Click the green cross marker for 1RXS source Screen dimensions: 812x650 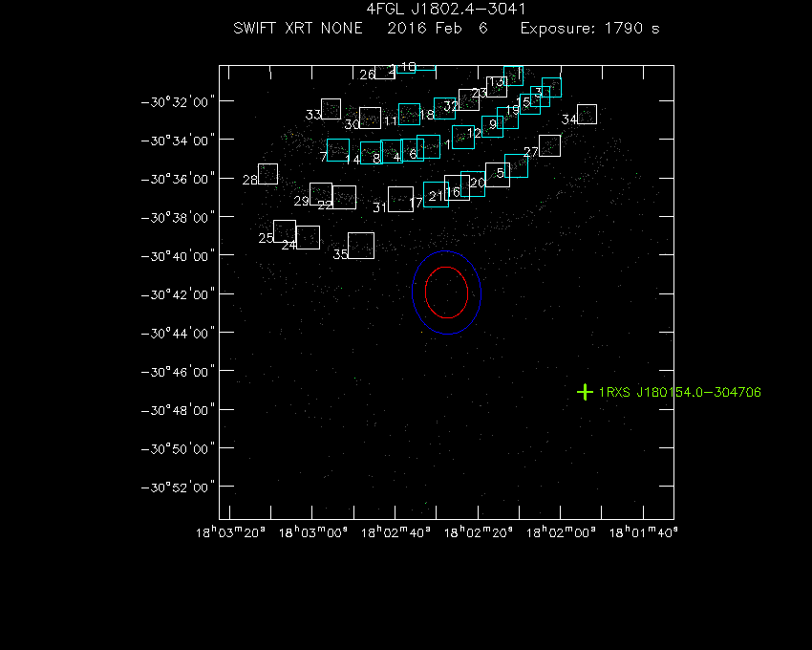click(x=585, y=392)
